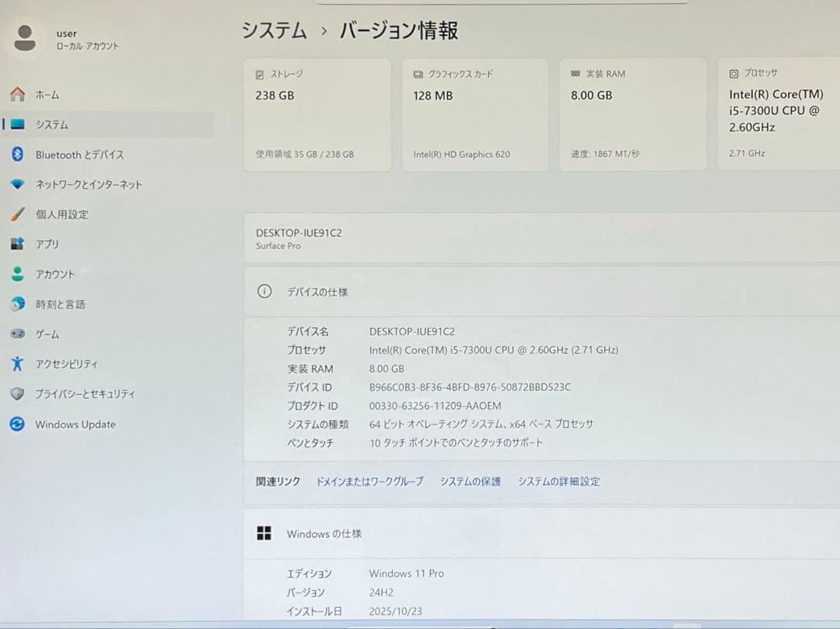Open アクセシビリティ settings icon

pos(17,363)
